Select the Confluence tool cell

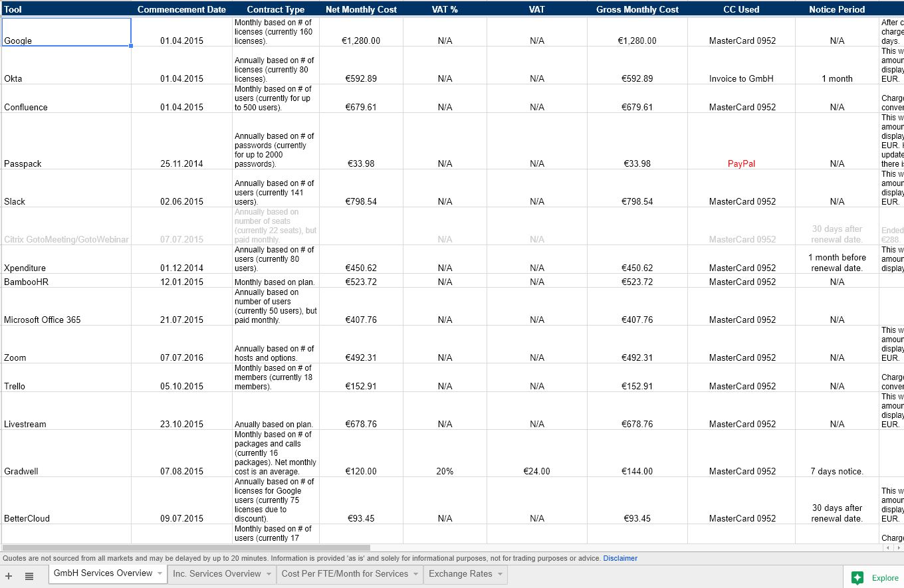point(66,98)
